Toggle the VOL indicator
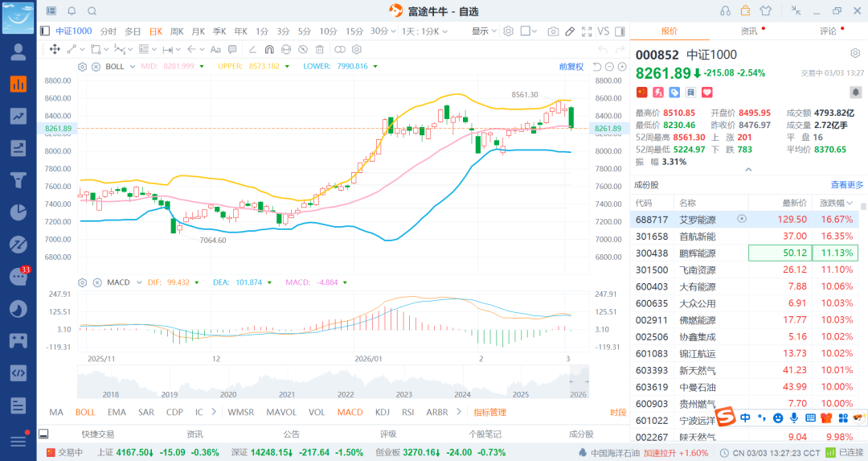Image resolution: width=868 pixels, height=461 pixels. (x=317, y=413)
